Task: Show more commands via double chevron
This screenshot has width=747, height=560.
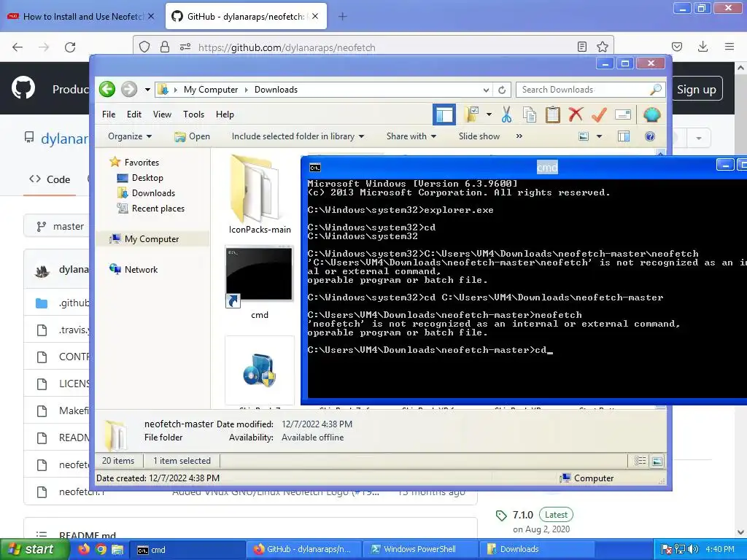Action: [519, 136]
